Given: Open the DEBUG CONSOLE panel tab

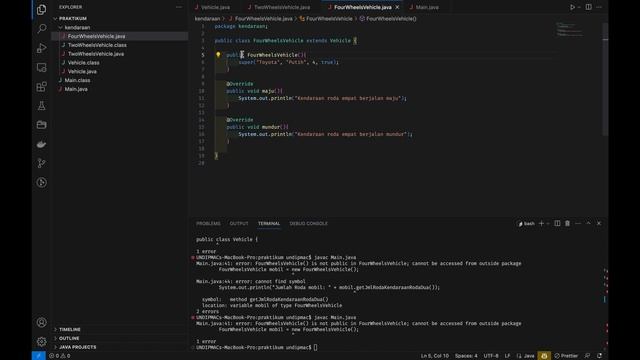Looking at the screenshot, I should click(308, 223).
